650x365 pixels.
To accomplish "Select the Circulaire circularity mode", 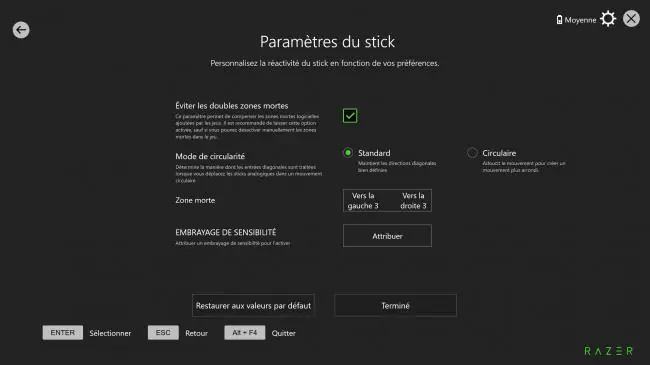I will pos(472,153).
